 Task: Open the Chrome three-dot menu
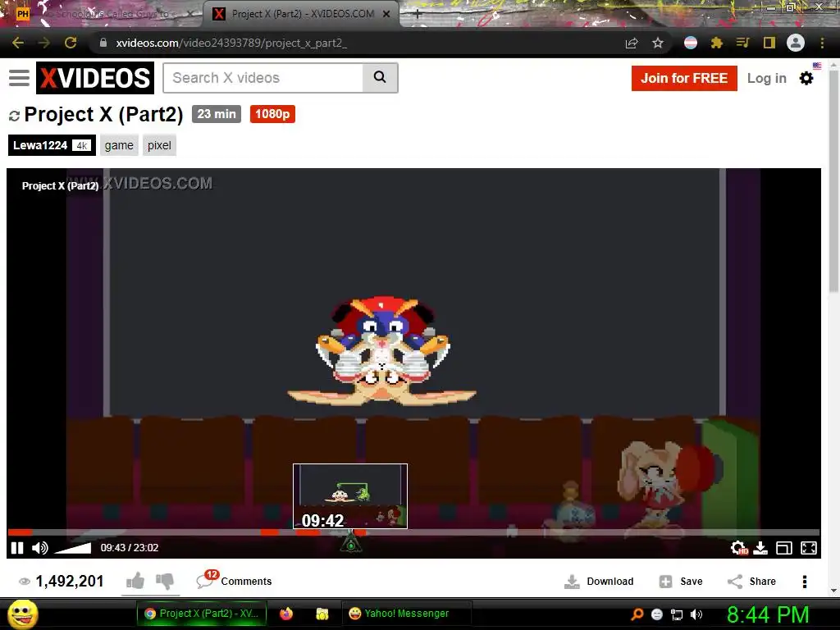pyautogui.click(x=822, y=43)
